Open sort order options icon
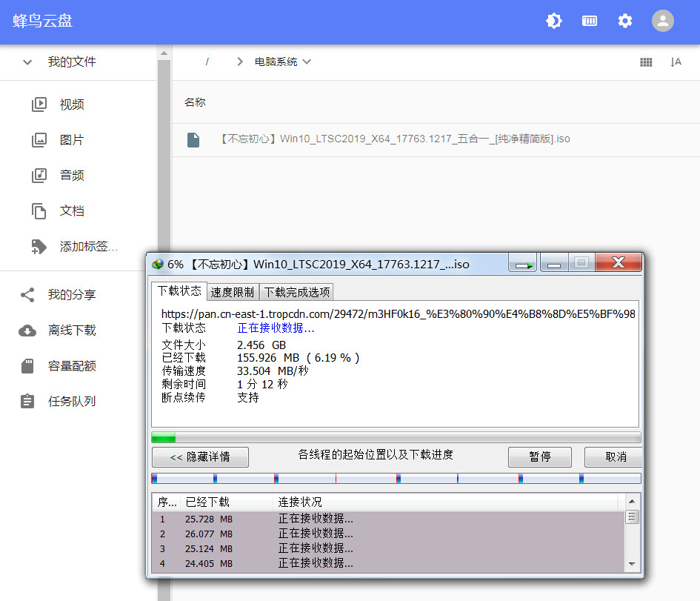700x601 pixels. (676, 62)
